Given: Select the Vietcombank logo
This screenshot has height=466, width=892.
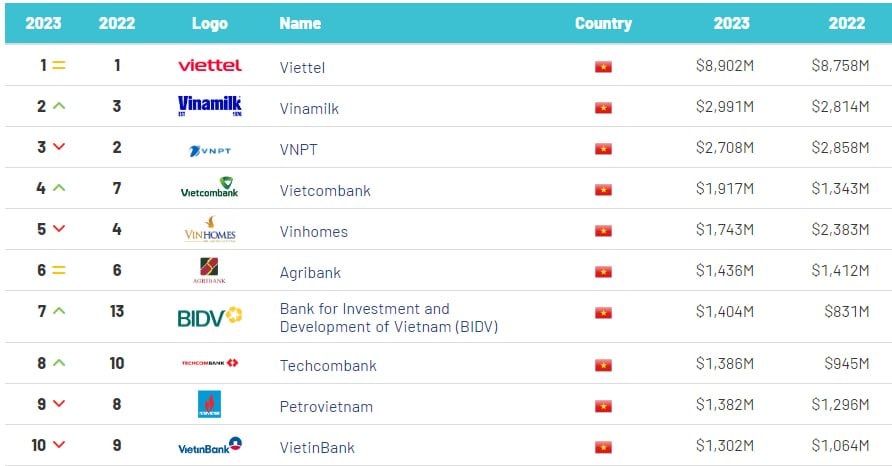Looking at the screenshot, I should (x=209, y=187).
